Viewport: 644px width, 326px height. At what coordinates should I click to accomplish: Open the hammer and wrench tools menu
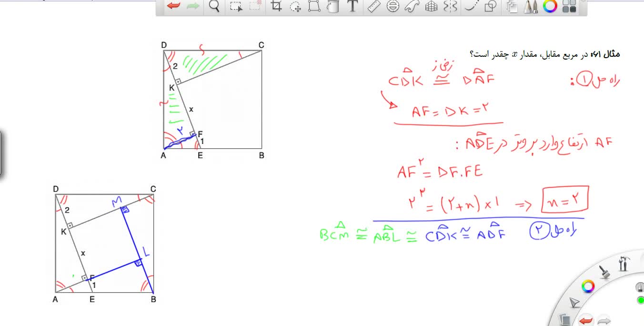(624, 263)
